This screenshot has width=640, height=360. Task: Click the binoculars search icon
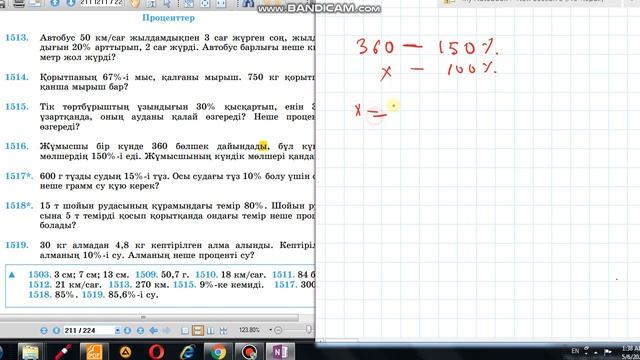(x=248, y=4)
